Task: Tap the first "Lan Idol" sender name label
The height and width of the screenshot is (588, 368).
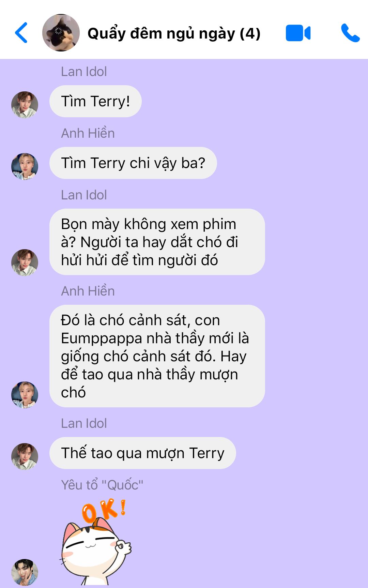Action: [84, 72]
